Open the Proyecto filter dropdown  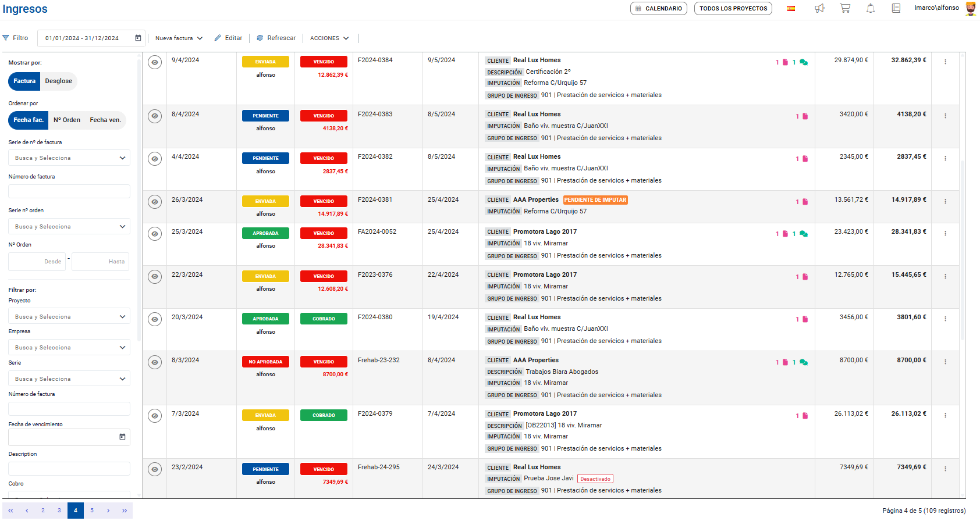[x=69, y=317]
